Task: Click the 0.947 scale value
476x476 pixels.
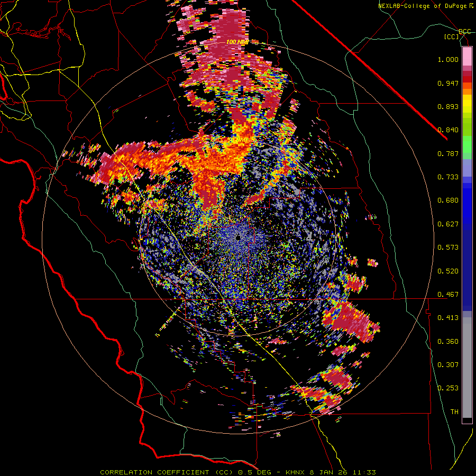Action: pos(448,83)
